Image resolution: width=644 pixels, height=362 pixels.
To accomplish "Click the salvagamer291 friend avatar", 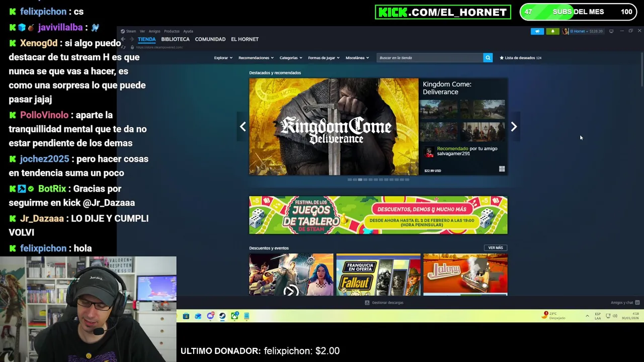I will tap(429, 152).
